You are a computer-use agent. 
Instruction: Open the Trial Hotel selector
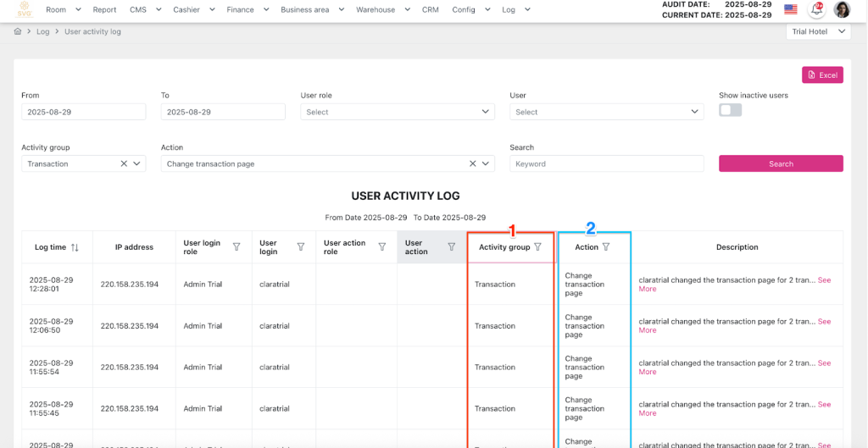coord(818,31)
